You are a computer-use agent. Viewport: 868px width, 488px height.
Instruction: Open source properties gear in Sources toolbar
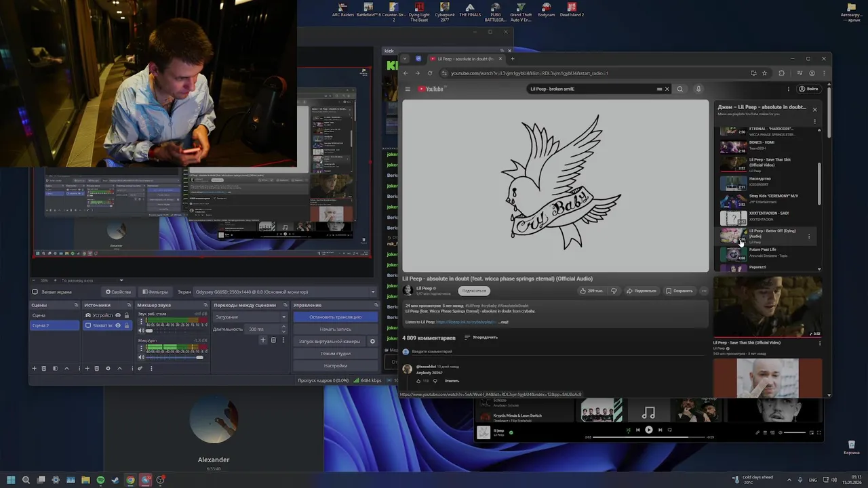tap(108, 368)
